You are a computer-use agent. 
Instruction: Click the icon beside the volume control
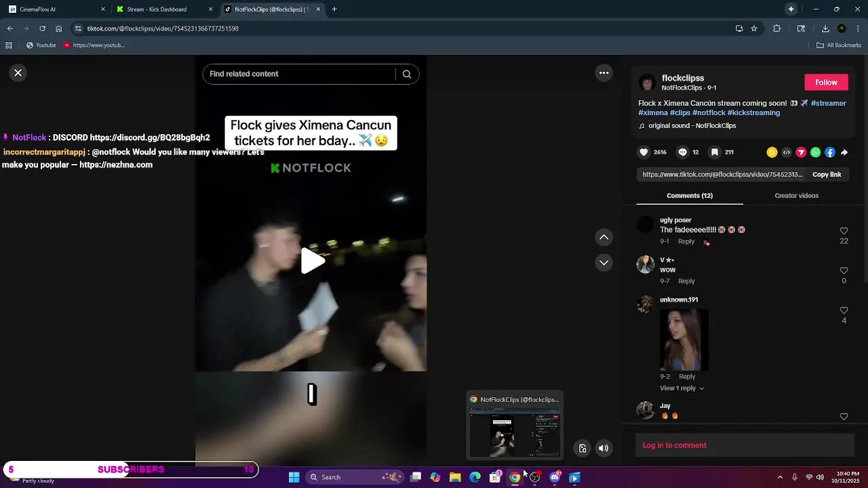[x=582, y=448]
